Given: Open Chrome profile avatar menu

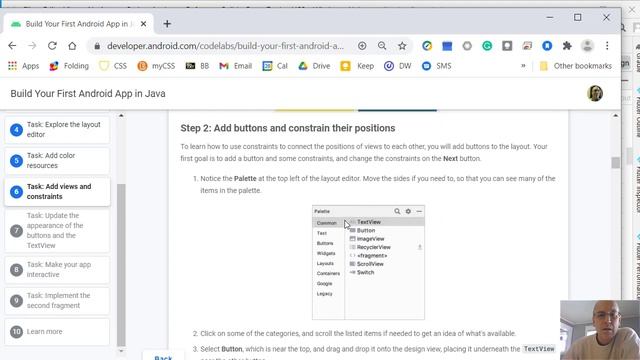Looking at the screenshot, I should (x=587, y=46).
